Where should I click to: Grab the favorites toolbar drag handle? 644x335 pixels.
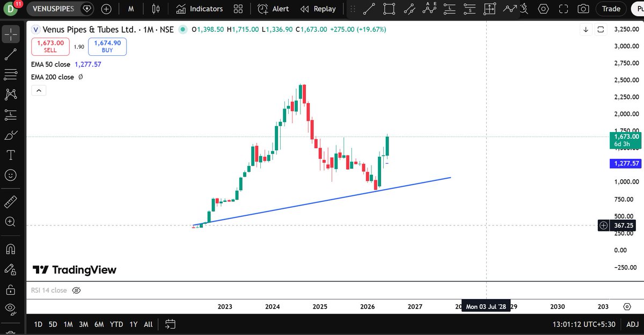352,9
